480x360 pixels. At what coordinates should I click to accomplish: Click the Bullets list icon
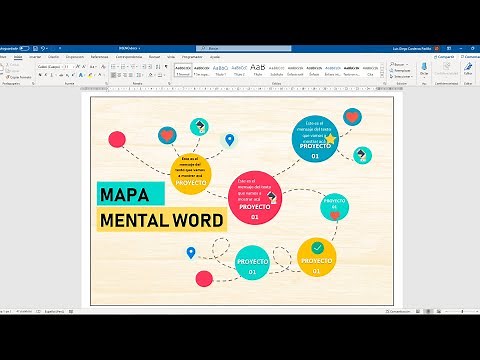coord(114,67)
